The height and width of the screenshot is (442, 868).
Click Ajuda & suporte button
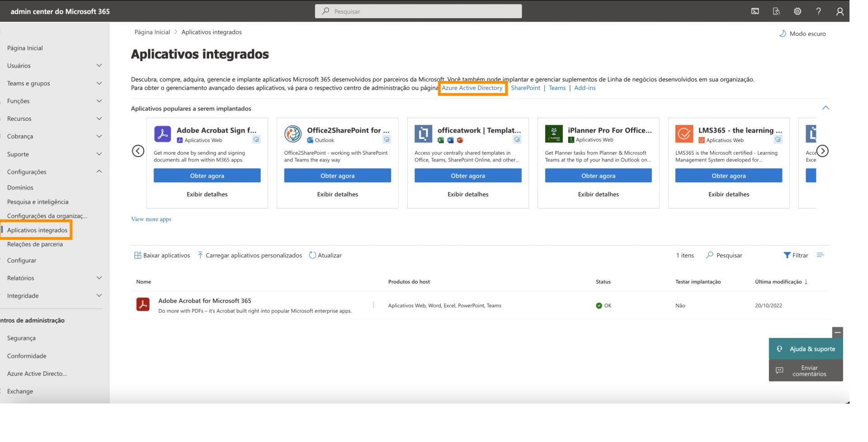click(x=806, y=349)
